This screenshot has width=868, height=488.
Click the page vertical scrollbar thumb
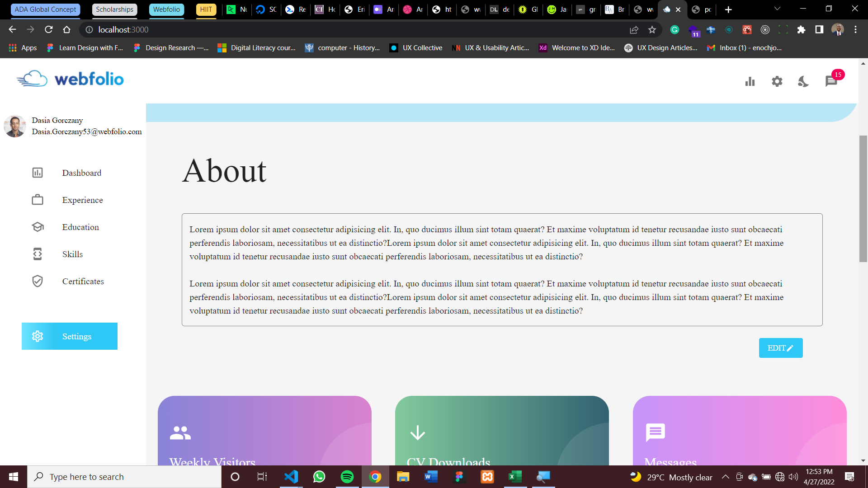(x=863, y=199)
